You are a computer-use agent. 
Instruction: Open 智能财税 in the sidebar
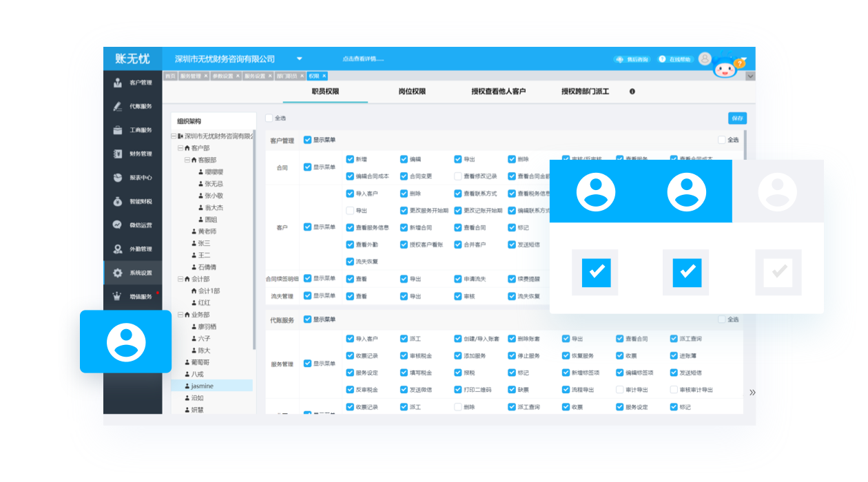[x=133, y=202]
